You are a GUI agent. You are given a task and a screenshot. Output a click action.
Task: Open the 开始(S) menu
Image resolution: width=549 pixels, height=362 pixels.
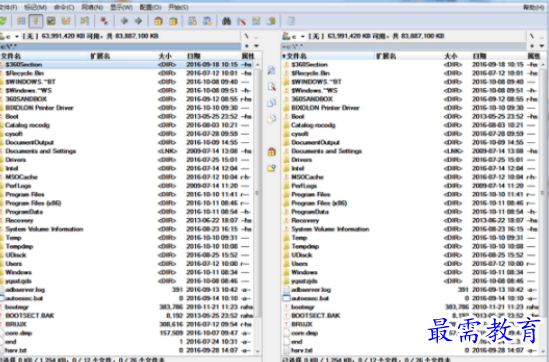pyautogui.click(x=178, y=7)
